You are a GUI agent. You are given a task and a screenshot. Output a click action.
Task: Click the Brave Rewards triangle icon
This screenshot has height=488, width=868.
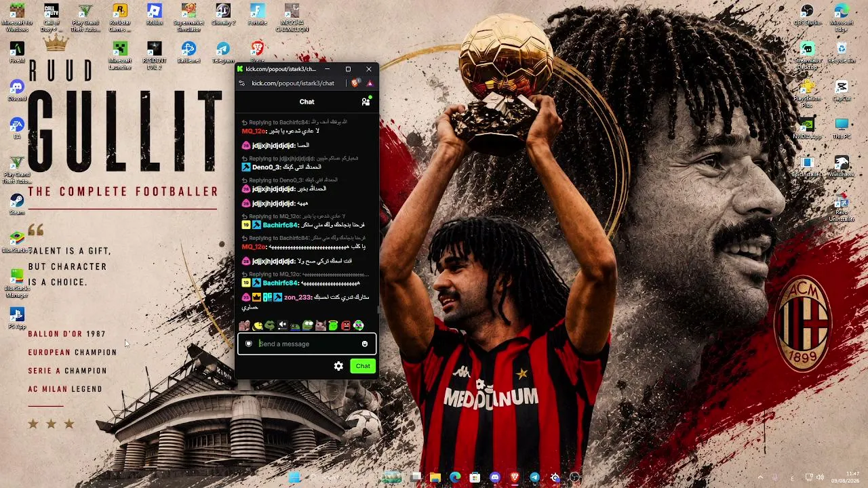pyautogui.click(x=370, y=83)
